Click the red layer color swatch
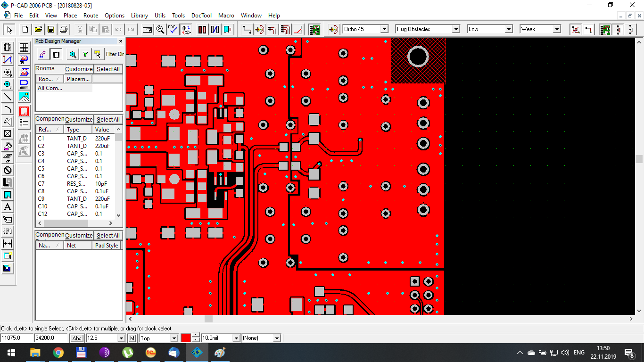The width and height of the screenshot is (644, 362). 186,338
